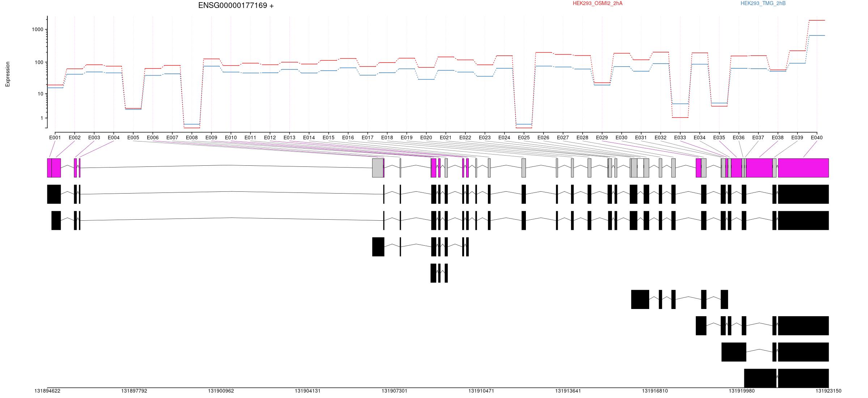Click exon label E010
This screenshot has width=868, height=398.
tap(231, 137)
